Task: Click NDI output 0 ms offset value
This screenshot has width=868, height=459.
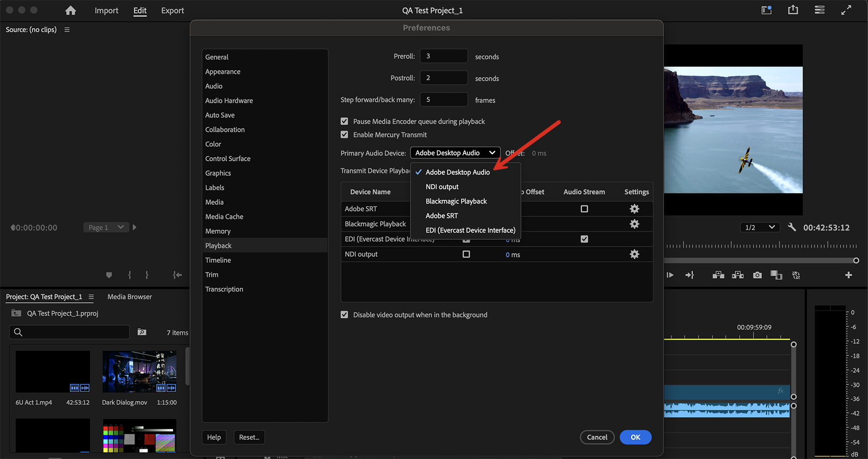Action: point(513,255)
